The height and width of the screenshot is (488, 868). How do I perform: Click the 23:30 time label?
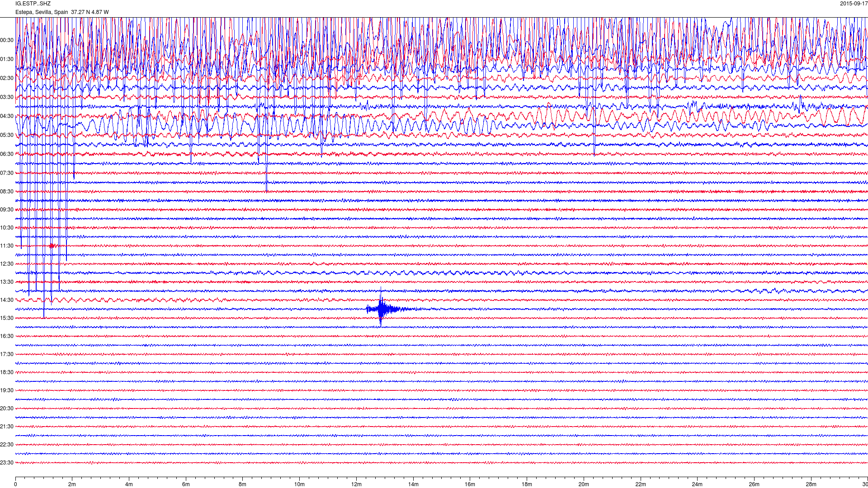(x=7, y=463)
